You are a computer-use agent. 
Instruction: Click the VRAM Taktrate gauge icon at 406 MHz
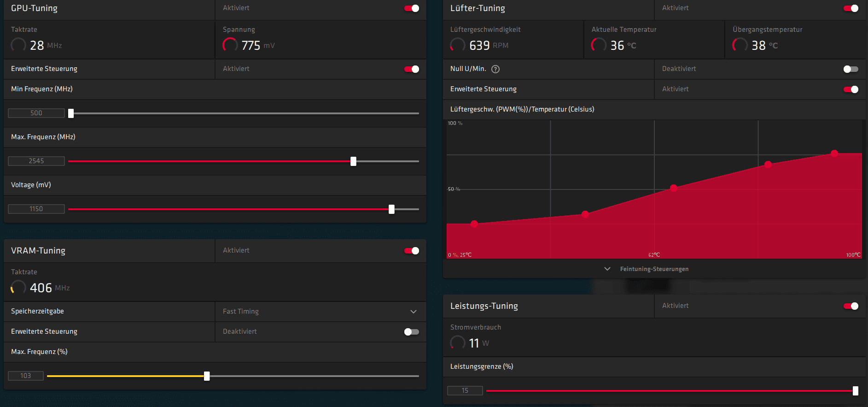pos(18,288)
